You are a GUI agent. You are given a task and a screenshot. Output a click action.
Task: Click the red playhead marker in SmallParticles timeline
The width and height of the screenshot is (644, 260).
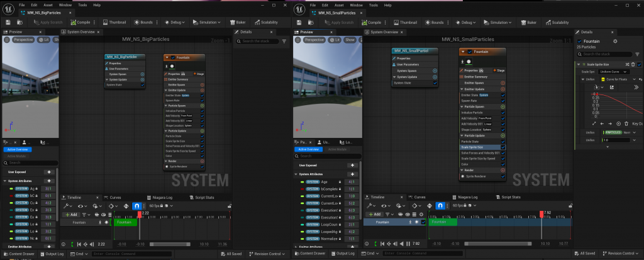tap(541, 214)
